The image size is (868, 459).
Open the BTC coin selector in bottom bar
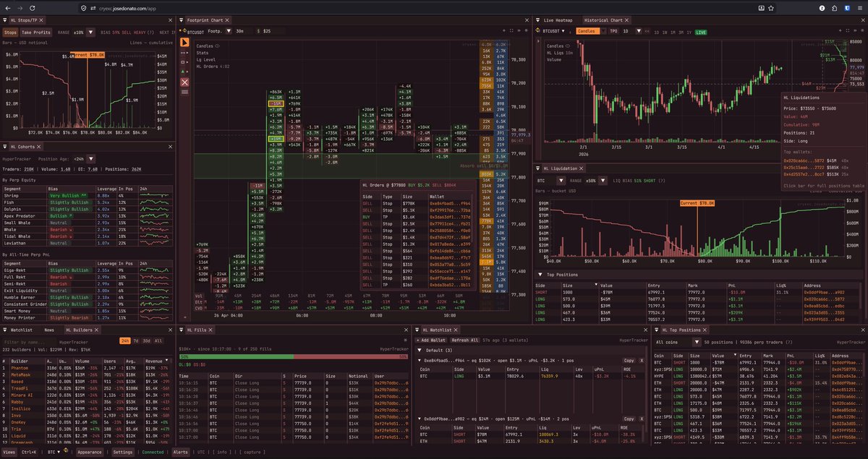pos(54,452)
